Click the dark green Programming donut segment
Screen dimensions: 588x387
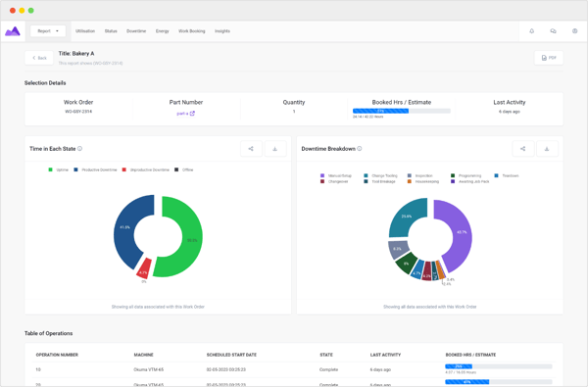pyautogui.click(x=407, y=263)
